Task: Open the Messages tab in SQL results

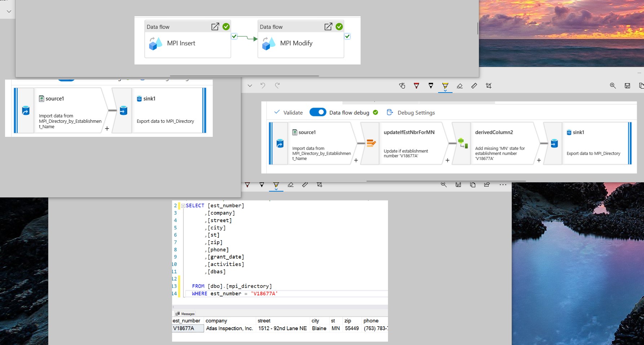Action: click(185, 314)
